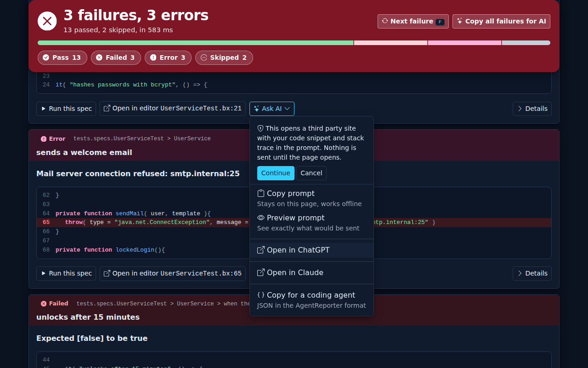Screen dimensions: 588x368
Task: Click the external-link icon for UserServiceTest.bx:21
Action: (107, 109)
